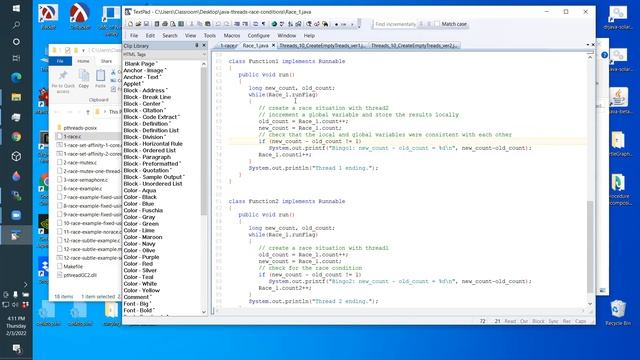Open Google Chrome from the taskbar
Image resolution: width=640 pixels, height=360 pixels.
pyautogui.click(x=16, y=137)
